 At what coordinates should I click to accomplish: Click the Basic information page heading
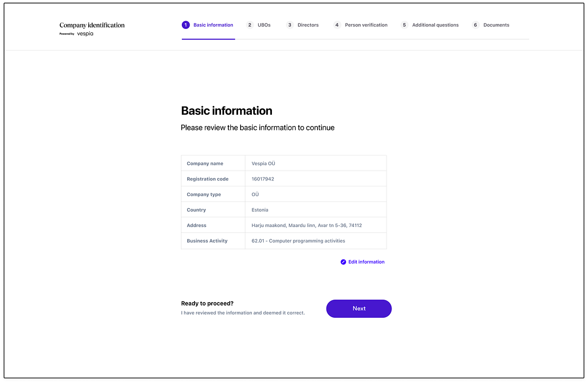click(x=227, y=111)
